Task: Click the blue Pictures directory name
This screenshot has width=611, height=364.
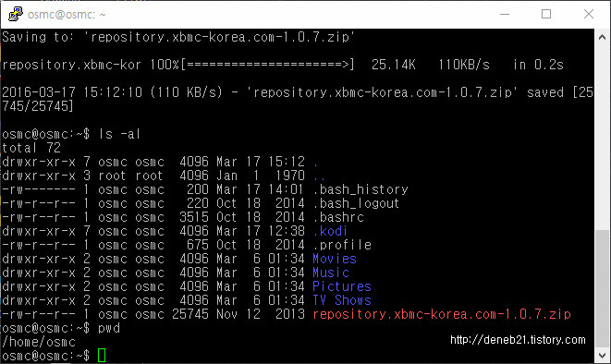Action: click(342, 286)
